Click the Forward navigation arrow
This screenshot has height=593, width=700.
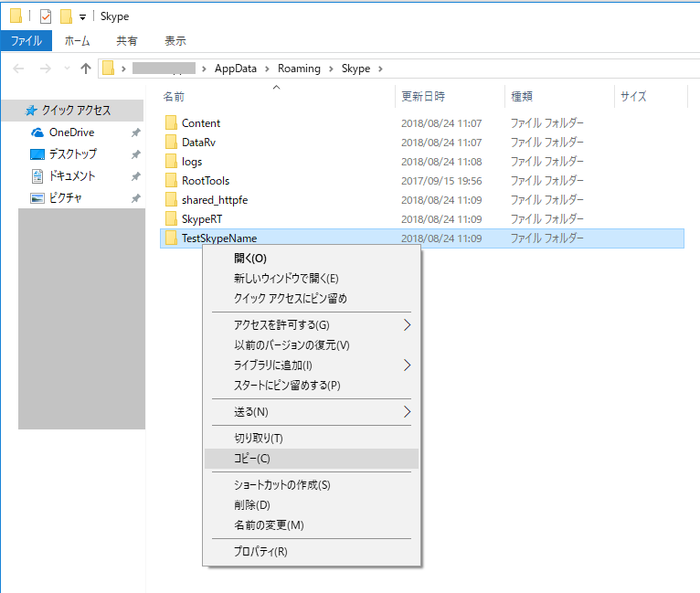(x=45, y=69)
